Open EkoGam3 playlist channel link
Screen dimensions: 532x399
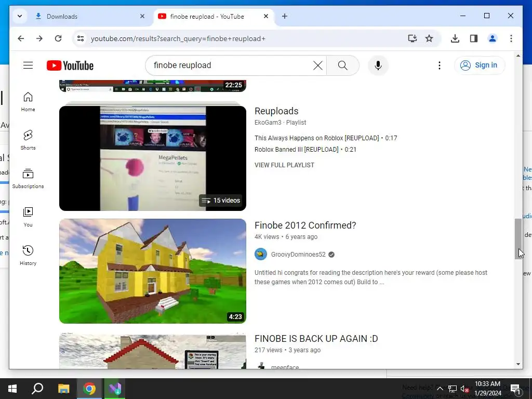pyautogui.click(x=268, y=123)
